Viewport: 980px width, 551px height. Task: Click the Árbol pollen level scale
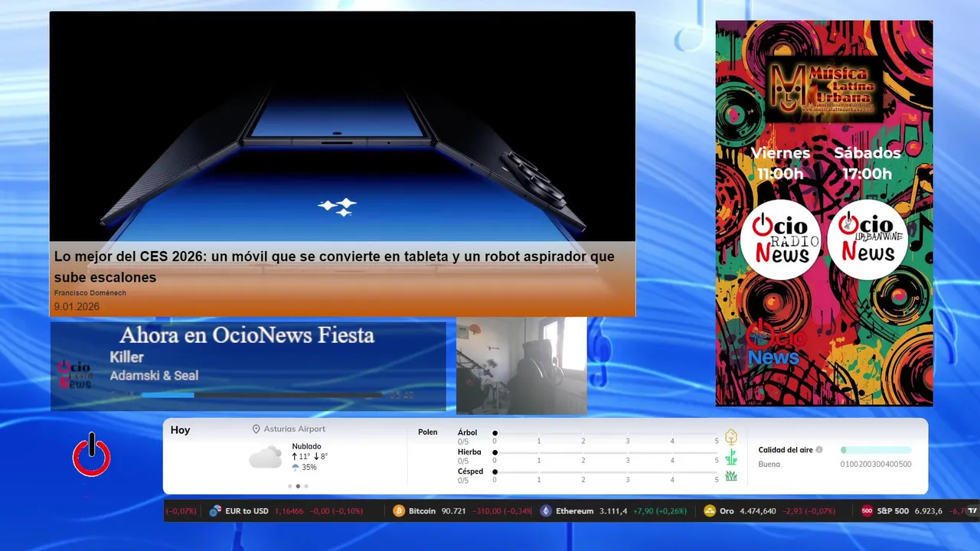click(606, 437)
